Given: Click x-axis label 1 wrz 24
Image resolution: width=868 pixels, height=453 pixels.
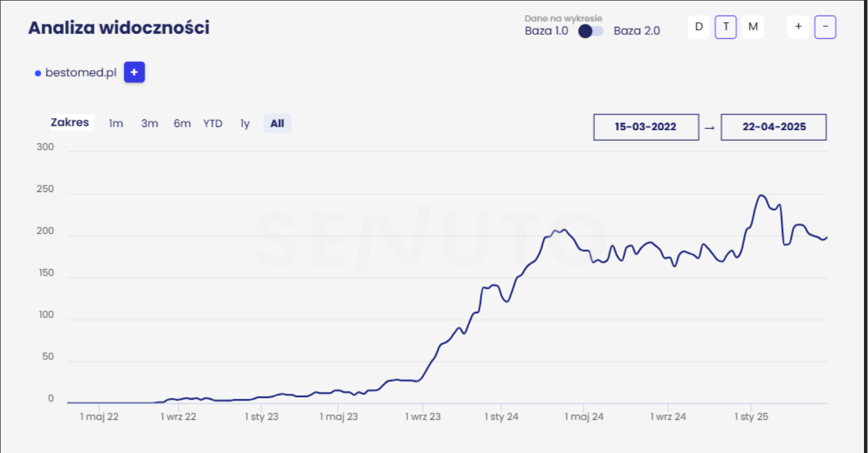Looking at the screenshot, I should 668,417.
